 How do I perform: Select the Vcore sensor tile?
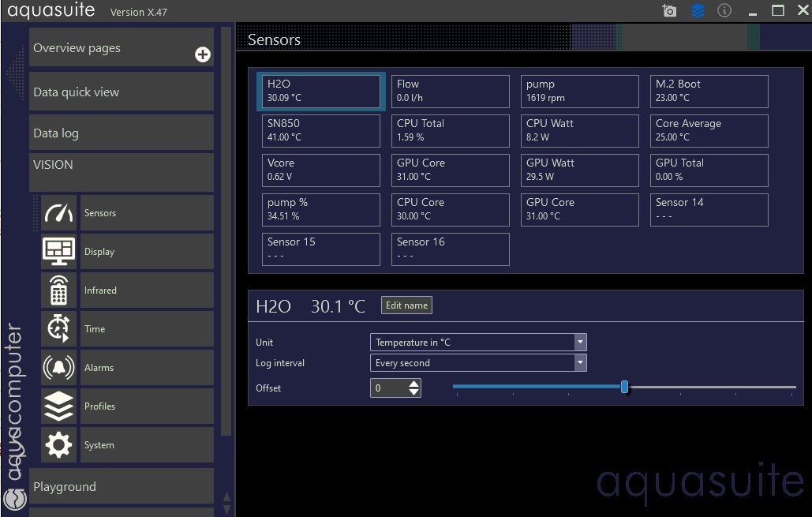pyautogui.click(x=321, y=170)
